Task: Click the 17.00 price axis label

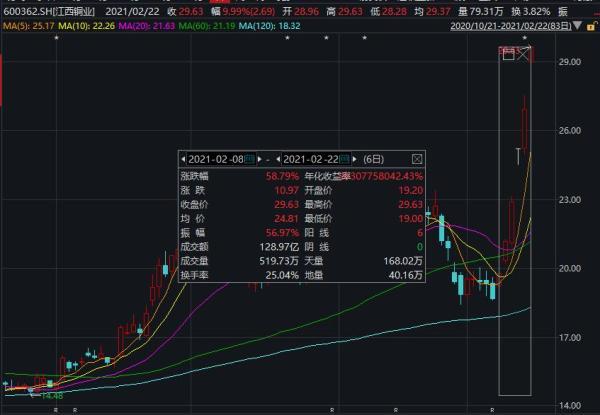Action: [x=569, y=338]
